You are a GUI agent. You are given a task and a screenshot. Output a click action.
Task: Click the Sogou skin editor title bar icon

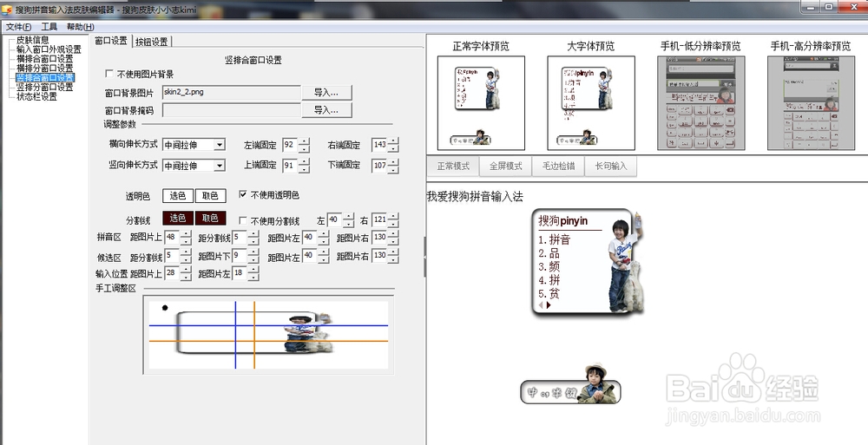point(7,10)
